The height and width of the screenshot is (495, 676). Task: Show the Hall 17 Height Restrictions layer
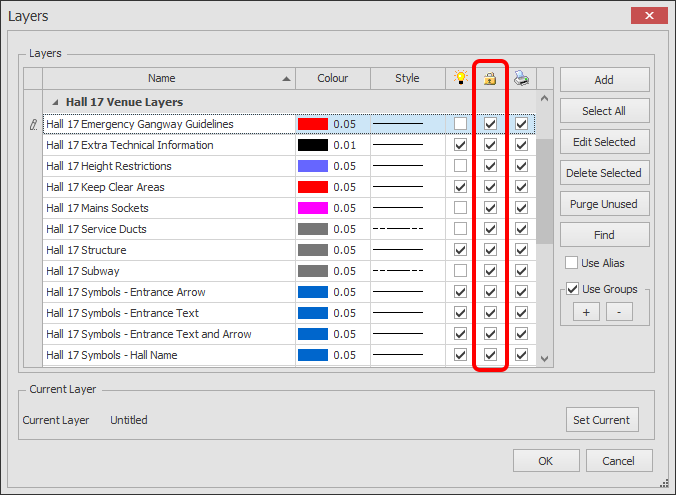point(460,166)
